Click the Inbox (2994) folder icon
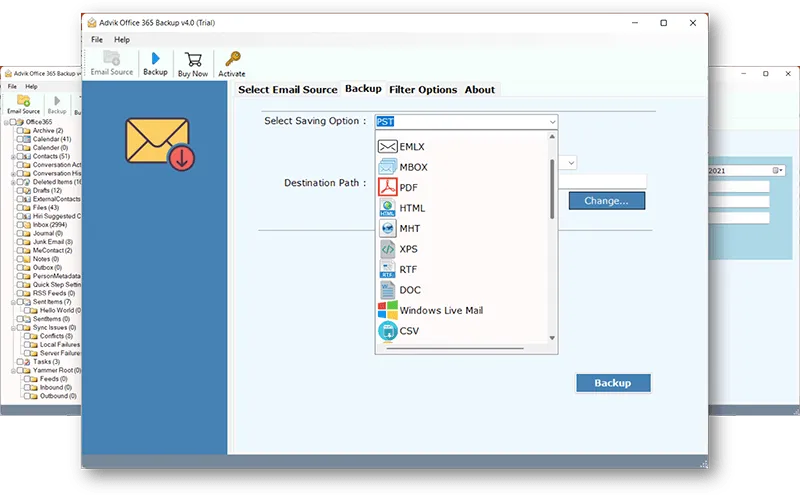The width and height of the screenshot is (800, 495). pos(28,225)
